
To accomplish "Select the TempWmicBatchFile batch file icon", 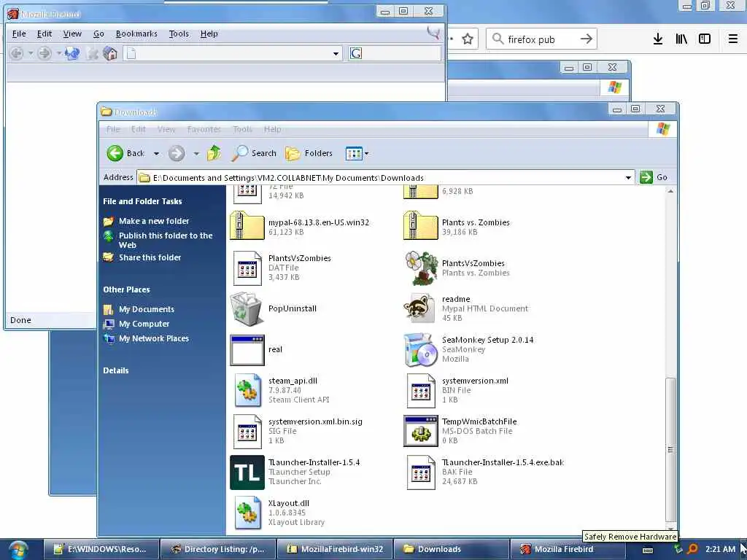I will [x=420, y=431].
